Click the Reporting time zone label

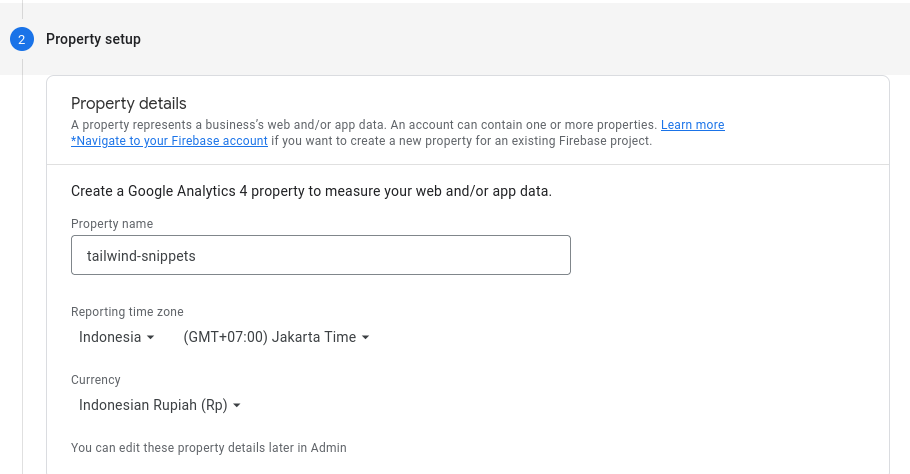point(127,312)
